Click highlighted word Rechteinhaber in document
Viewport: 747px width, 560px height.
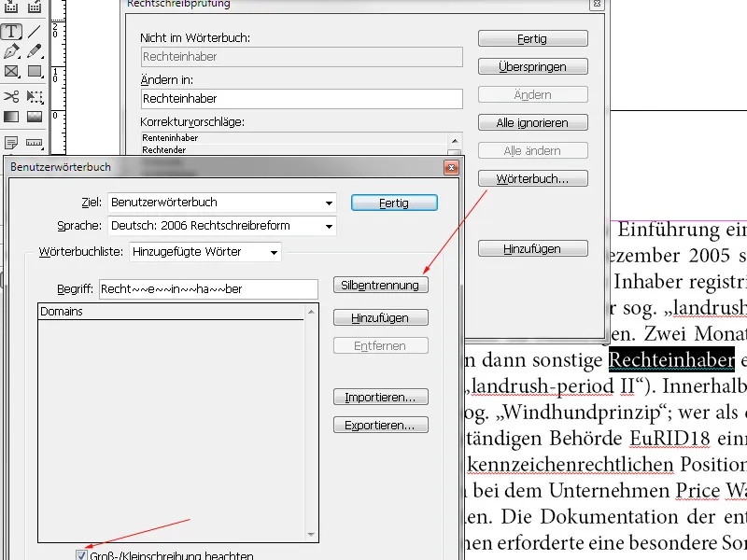coord(671,360)
